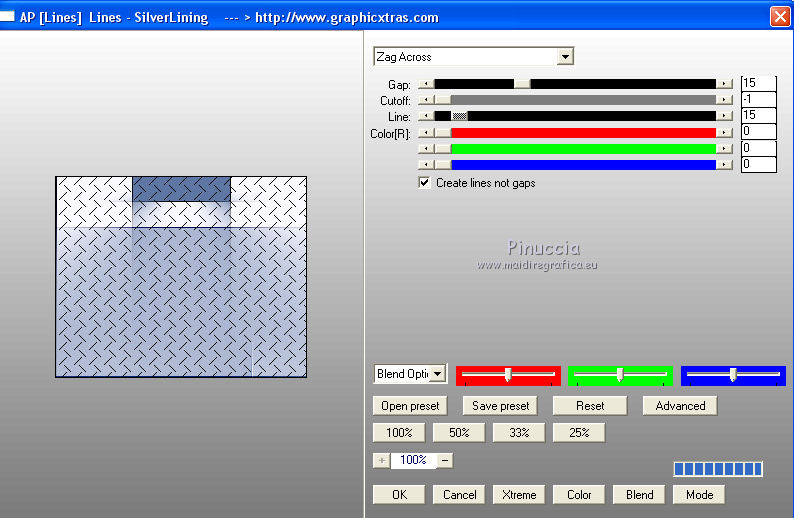Toggle Create lines not gaps checkbox

click(x=424, y=183)
